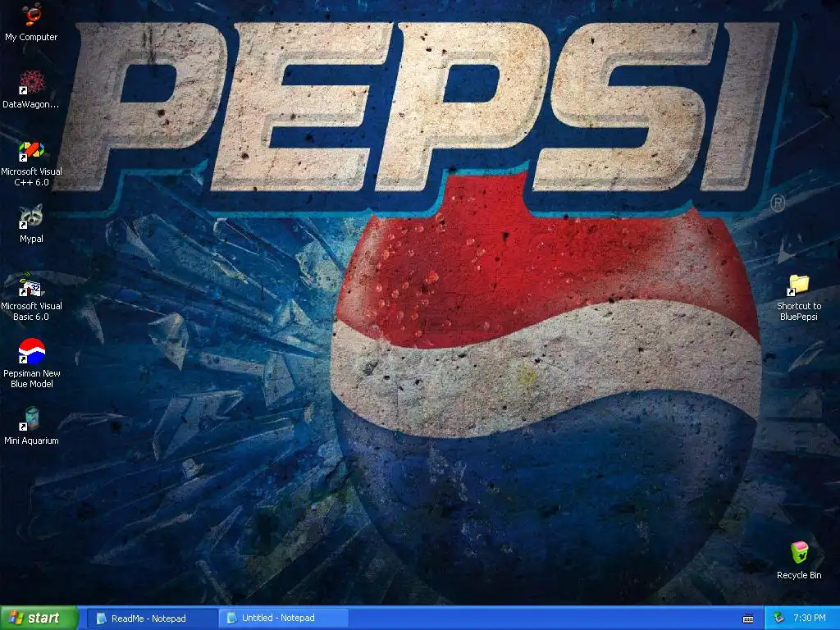Screen dimensions: 840x630
Task: Click the keyboard language bar icon
Action: click(x=748, y=619)
